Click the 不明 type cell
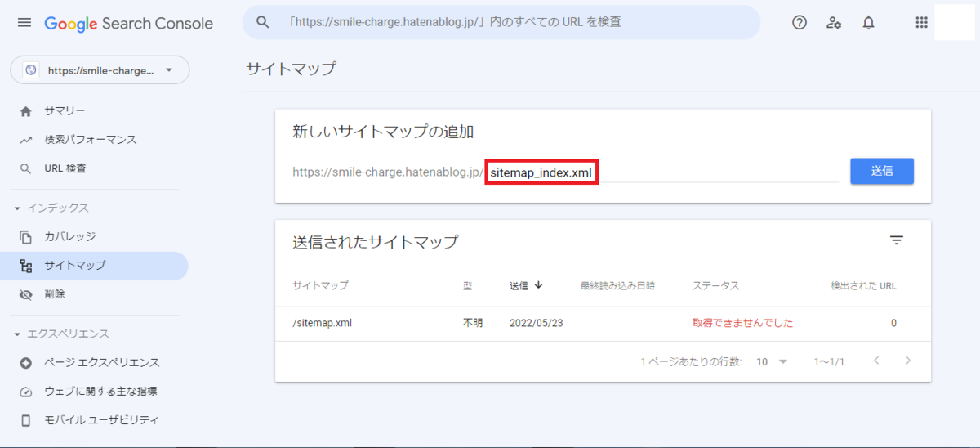 473,323
